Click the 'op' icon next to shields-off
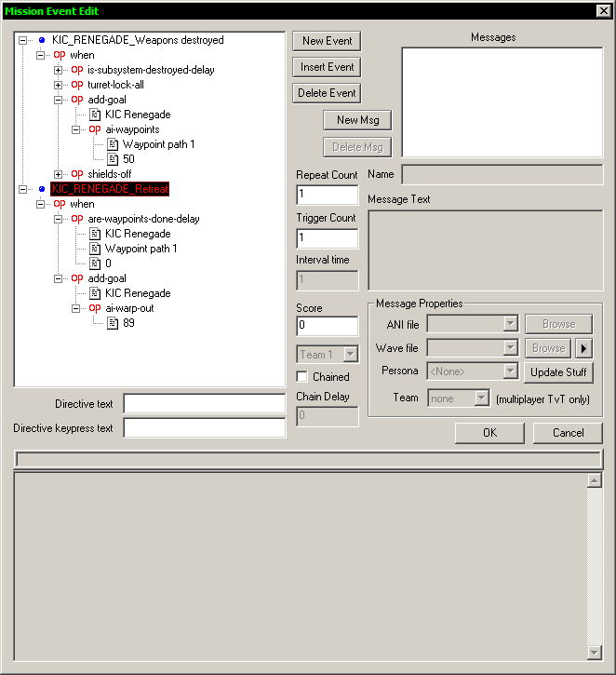Viewport: 616px width, 675px height. click(x=77, y=174)
